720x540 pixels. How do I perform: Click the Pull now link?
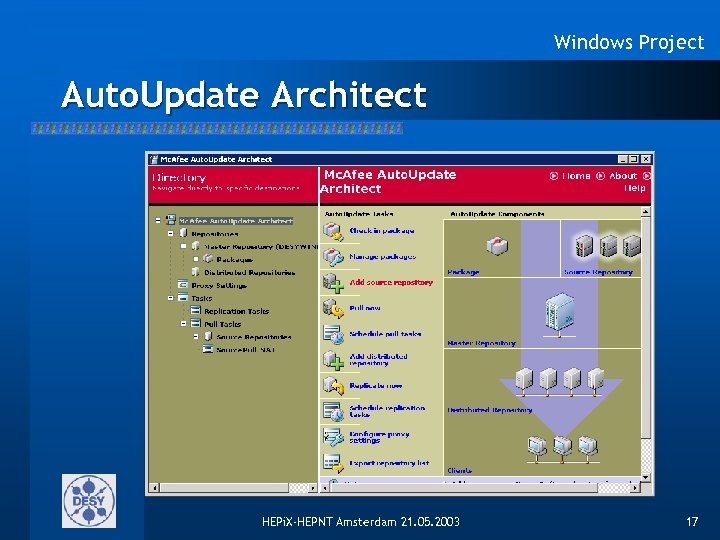click(x=365, y=308)
